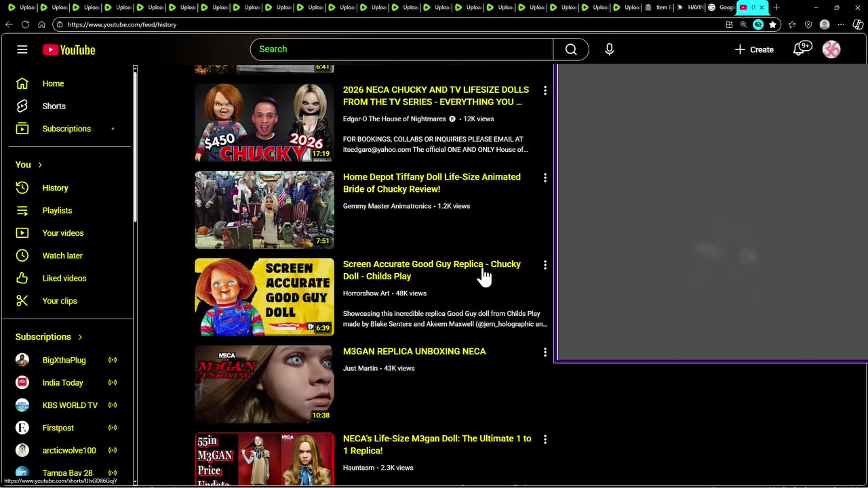The width and height of the screenshot is (868, 488).
Task: Click the sidebar scrollbar
Action: point(135,146)
